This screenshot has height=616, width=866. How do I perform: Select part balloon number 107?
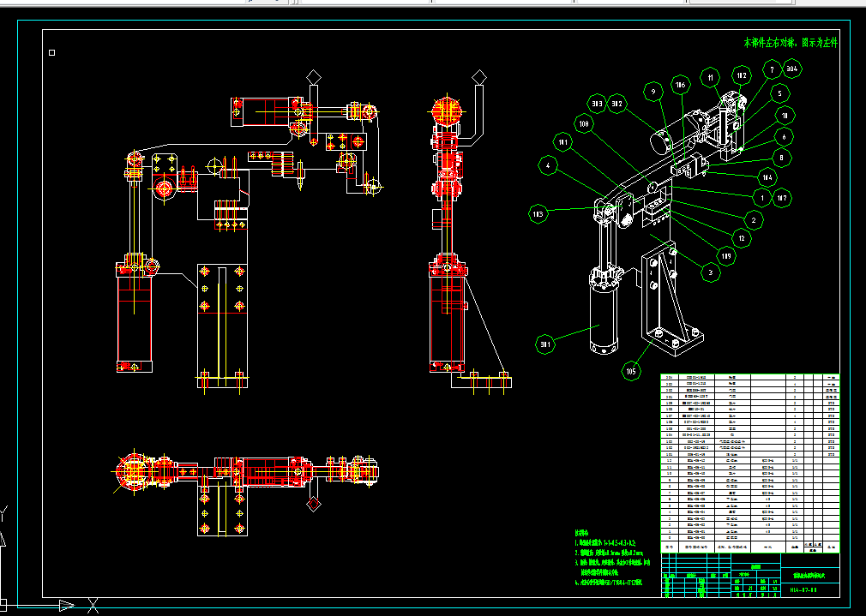(x=782, y=198)
